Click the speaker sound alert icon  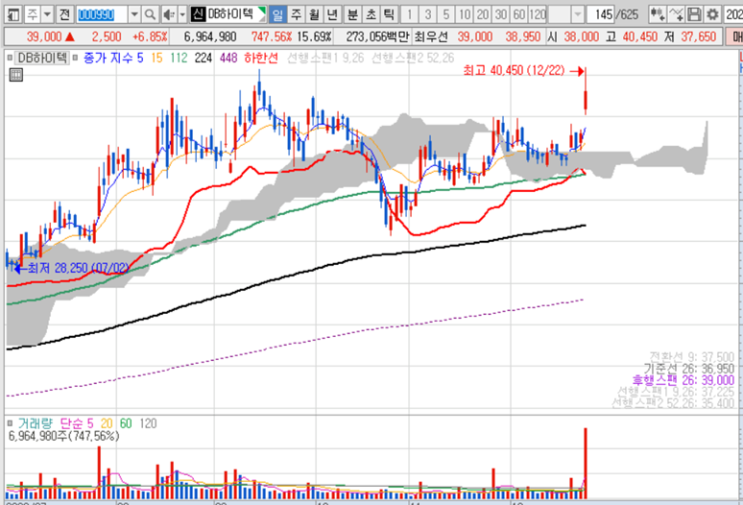pyautogui.click(x=168, y=15)
